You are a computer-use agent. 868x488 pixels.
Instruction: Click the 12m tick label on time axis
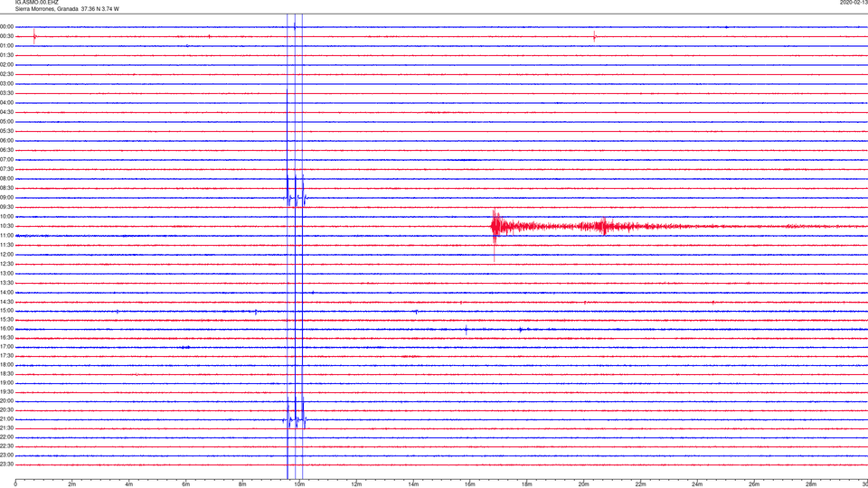coord(356,484)
